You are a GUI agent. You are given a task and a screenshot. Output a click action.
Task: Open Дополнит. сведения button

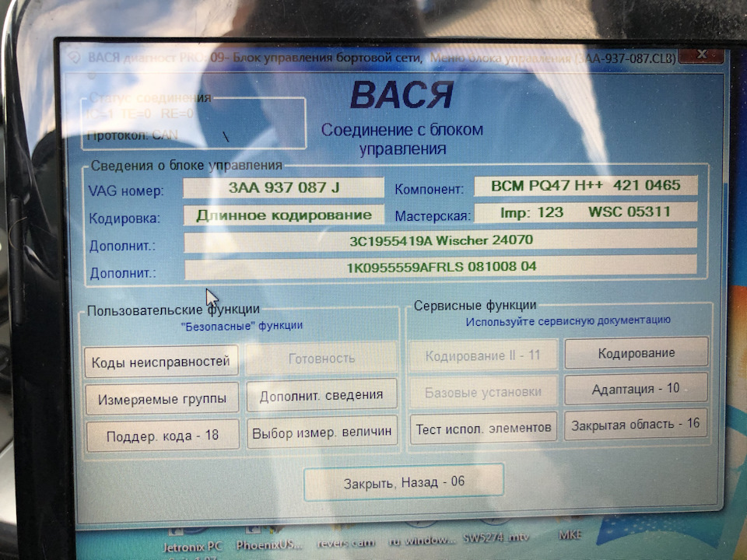(321, 395)
